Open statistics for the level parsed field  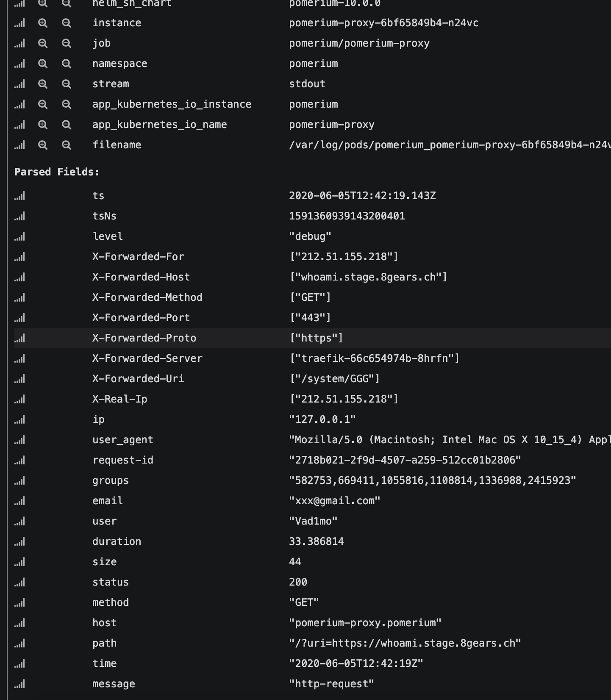19,236
